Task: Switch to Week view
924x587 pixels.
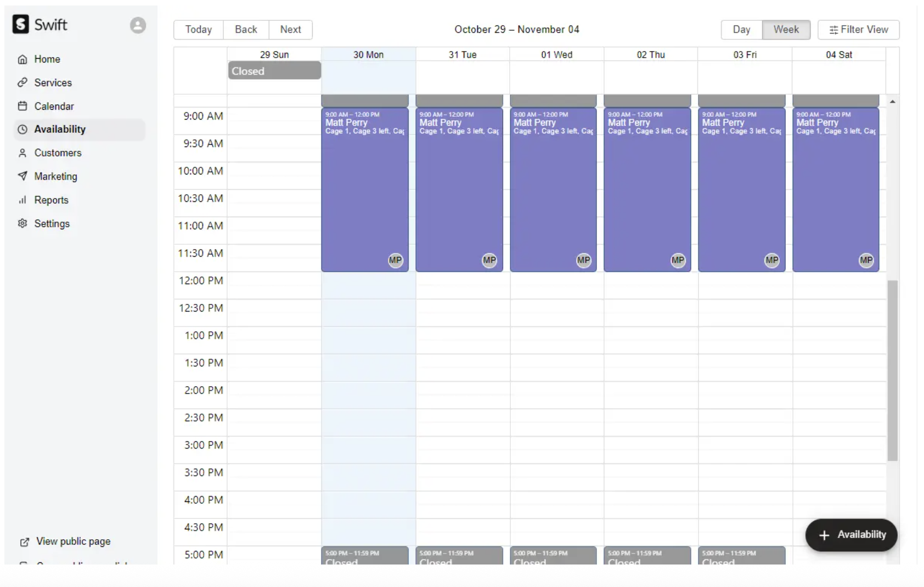Action: point(786,30)
